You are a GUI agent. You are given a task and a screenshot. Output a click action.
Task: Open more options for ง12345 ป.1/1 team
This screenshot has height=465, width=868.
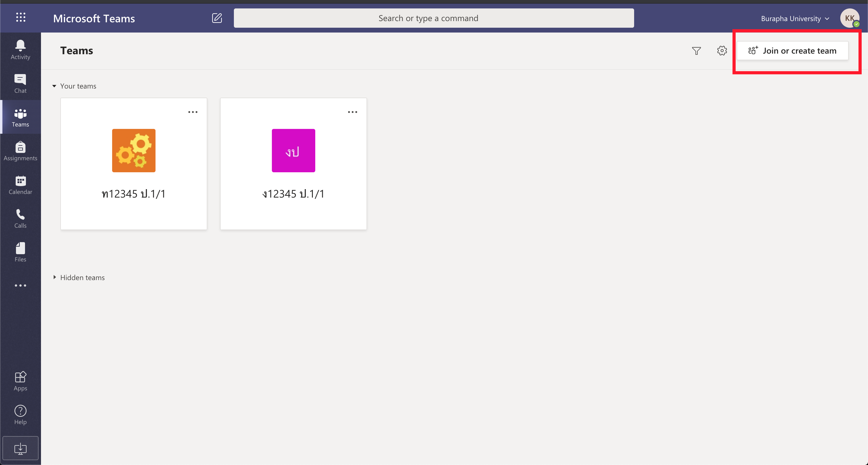pyautogui.click(x=352, y=112)
